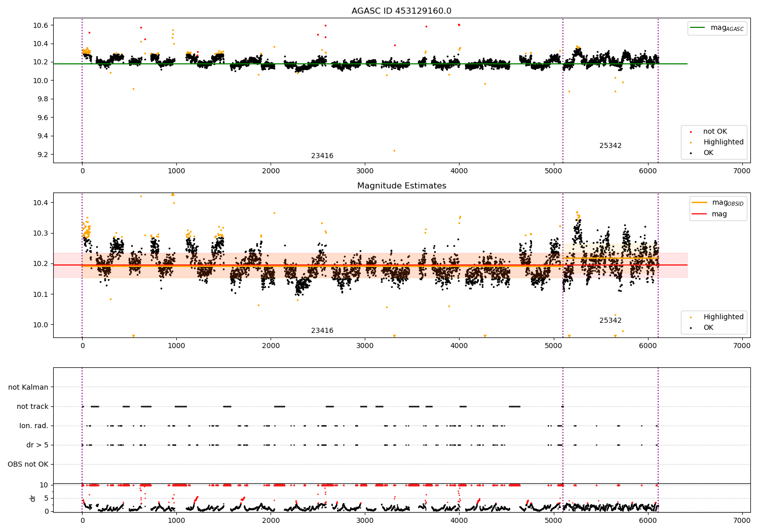Click the 'OBS not OK' axis label
Screen dimensions: 760x532
coord(28,464)
